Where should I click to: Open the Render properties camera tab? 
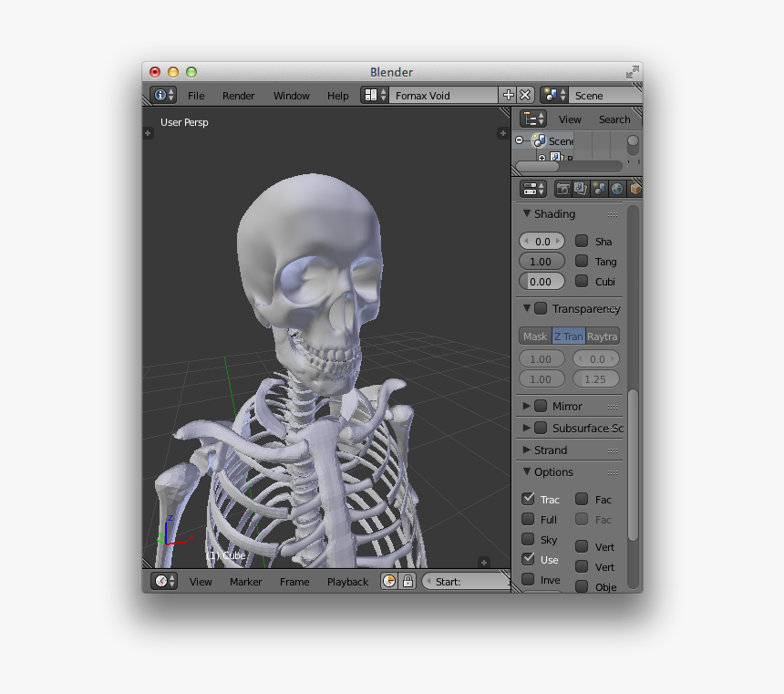tap(563, 189)
